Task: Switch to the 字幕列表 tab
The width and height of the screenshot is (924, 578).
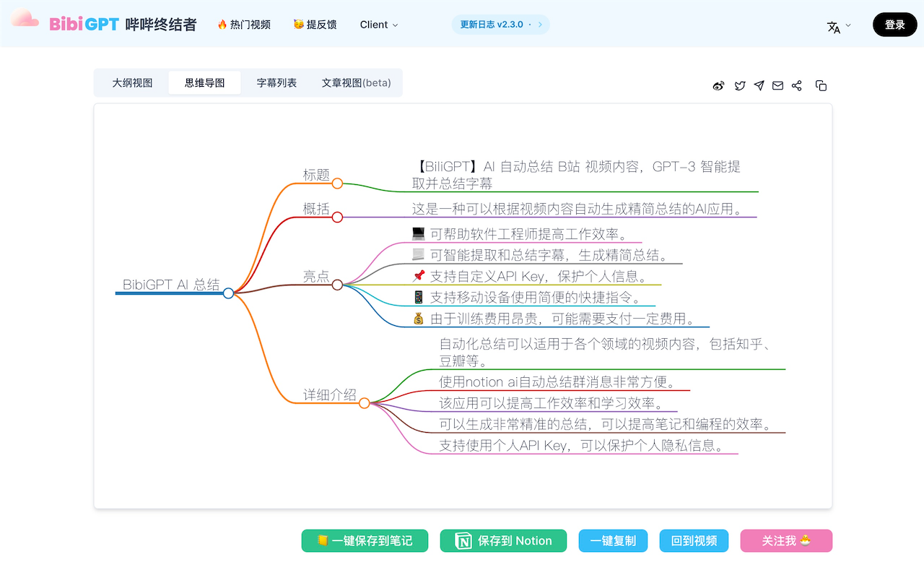Action: pyautogui.click(x=276, y=82)
